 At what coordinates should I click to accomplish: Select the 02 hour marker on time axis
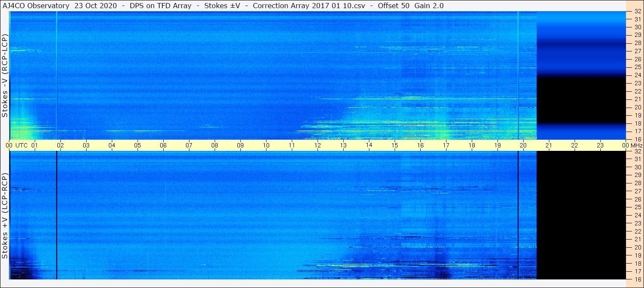[x=60, y=145]
